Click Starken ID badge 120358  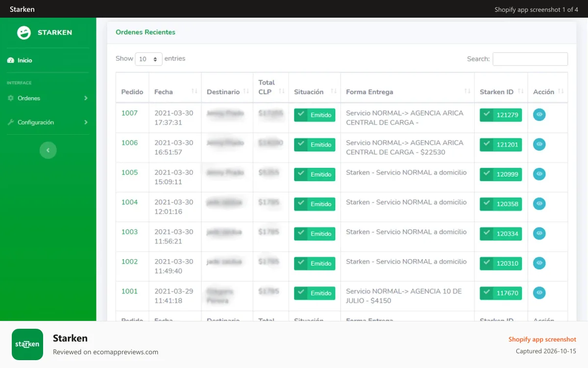(x=501, y=204)
